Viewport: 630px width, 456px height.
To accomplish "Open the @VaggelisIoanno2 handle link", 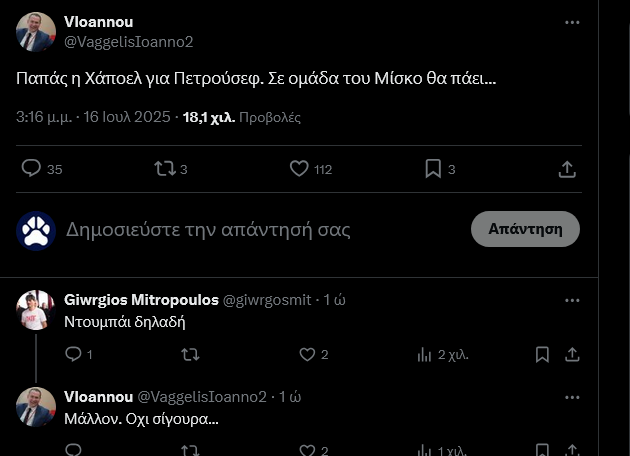I will [x=128, y=41].
